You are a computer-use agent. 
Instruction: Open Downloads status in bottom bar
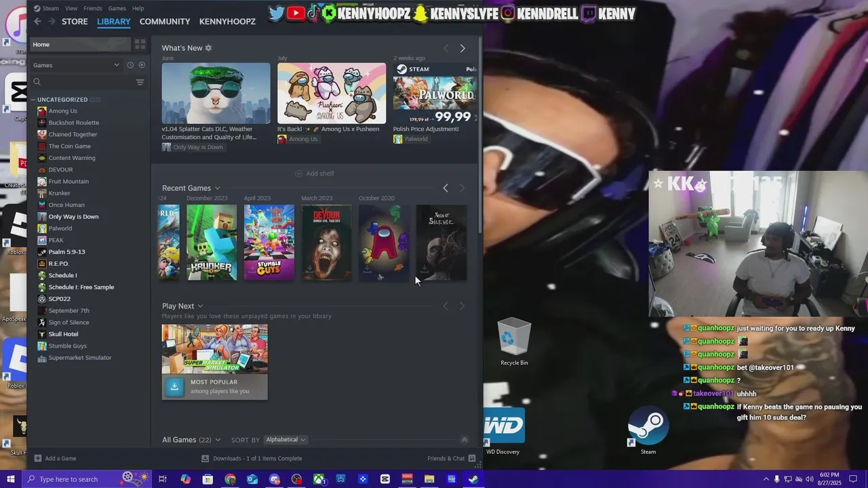pyautogui.click(x=252, y=458)
